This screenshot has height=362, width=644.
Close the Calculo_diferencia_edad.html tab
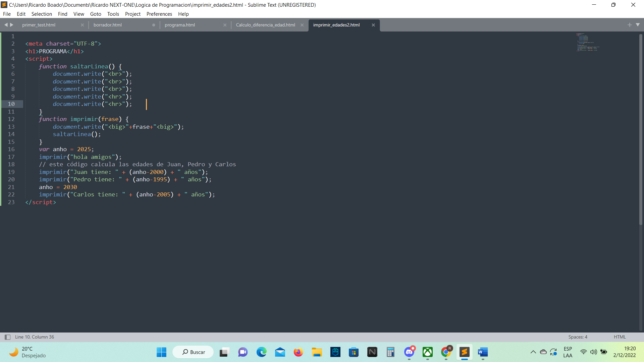click(302, 25)
